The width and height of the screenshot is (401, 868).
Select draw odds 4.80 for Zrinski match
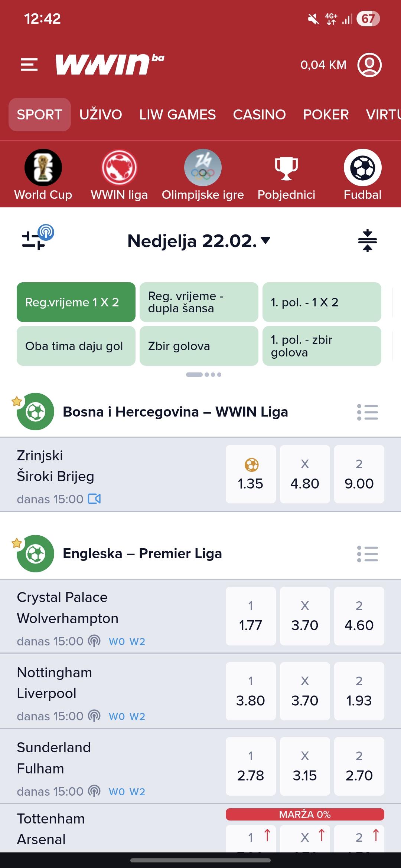tap(304, 474)
